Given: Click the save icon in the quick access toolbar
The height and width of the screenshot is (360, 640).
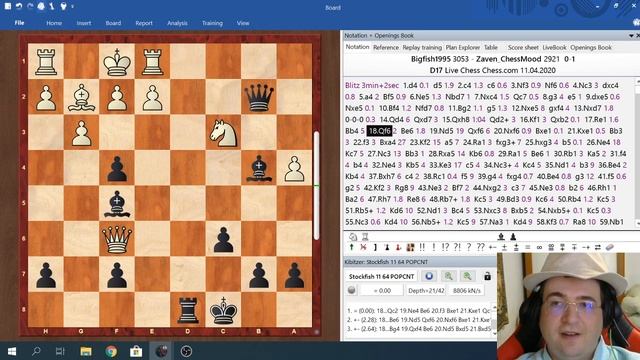Looking at the screenshot, I should (8, 6).
